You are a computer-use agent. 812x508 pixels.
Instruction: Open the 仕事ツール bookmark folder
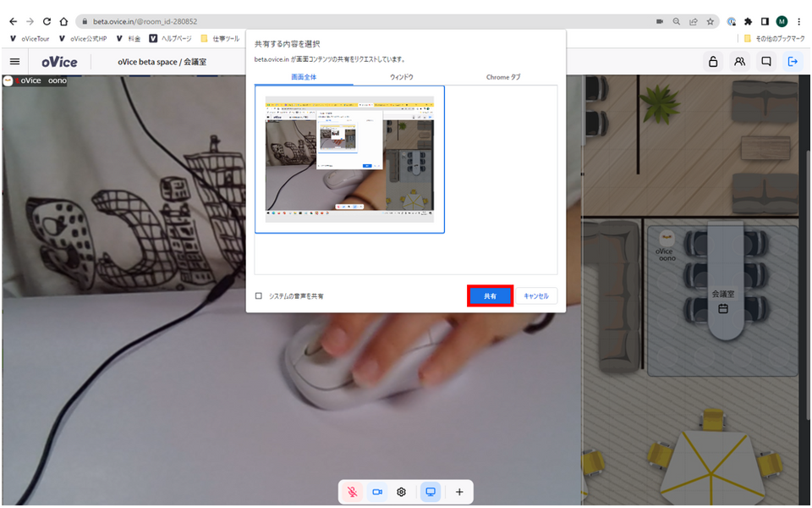tap(220, 39)
